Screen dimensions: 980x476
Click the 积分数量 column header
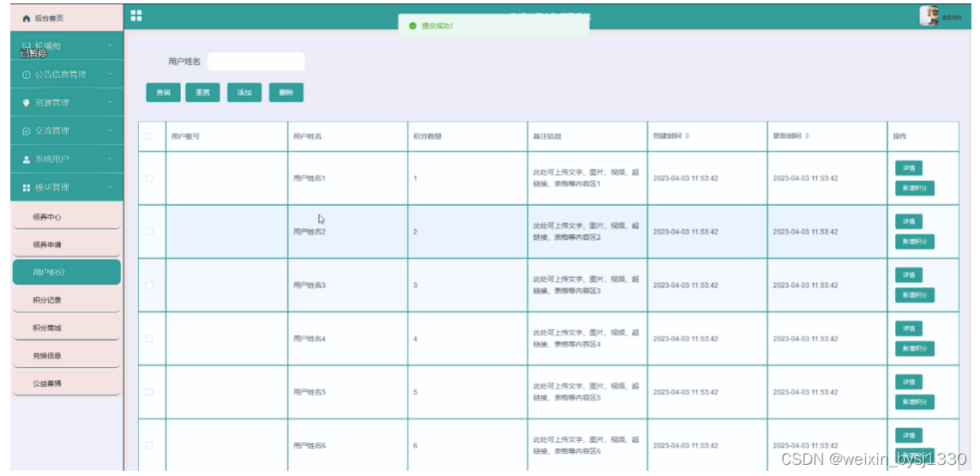coord(428,136)
